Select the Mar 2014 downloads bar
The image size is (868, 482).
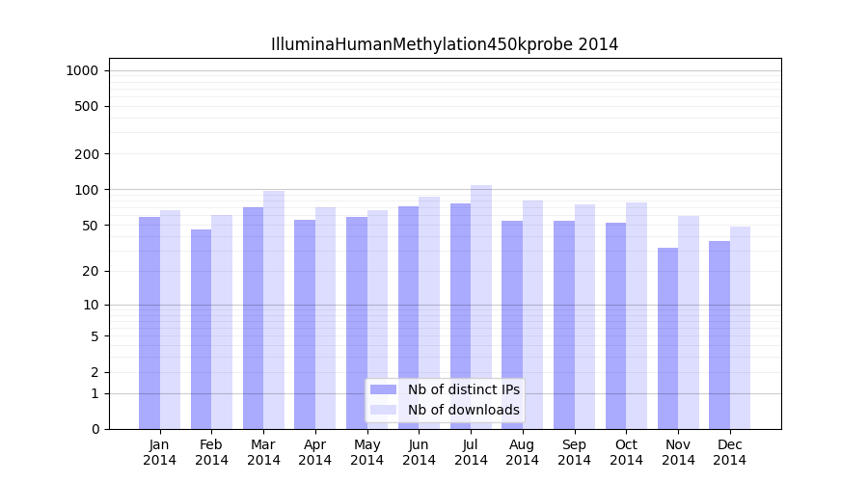pyautogui.click(x=274, y=309)
